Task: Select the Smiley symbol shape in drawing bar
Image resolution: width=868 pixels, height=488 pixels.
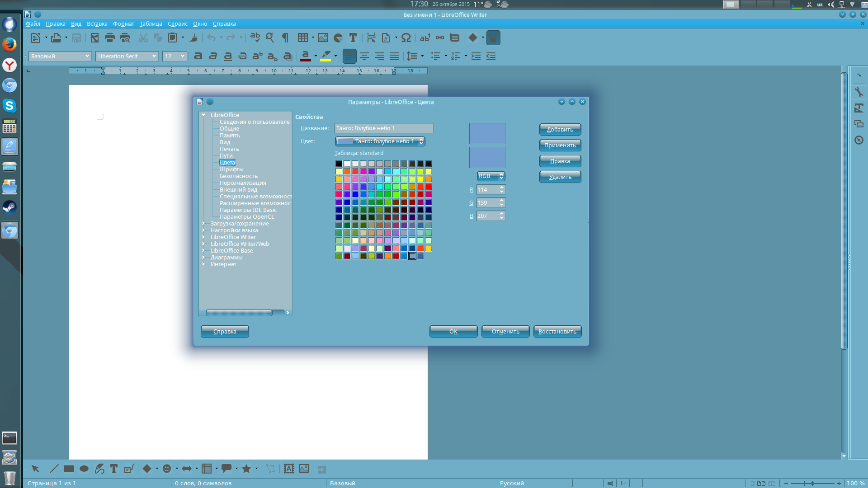Action: pos(167,469)
